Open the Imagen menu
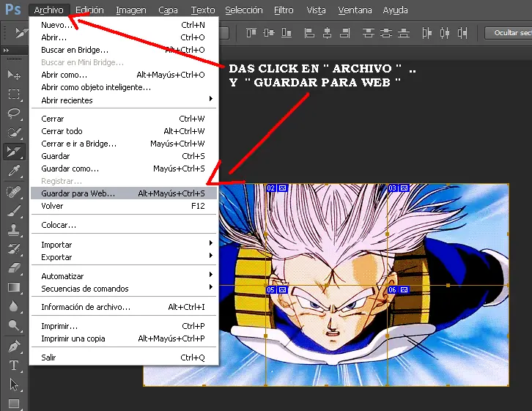Screen dimensions: 532x411 pos(131,10)
